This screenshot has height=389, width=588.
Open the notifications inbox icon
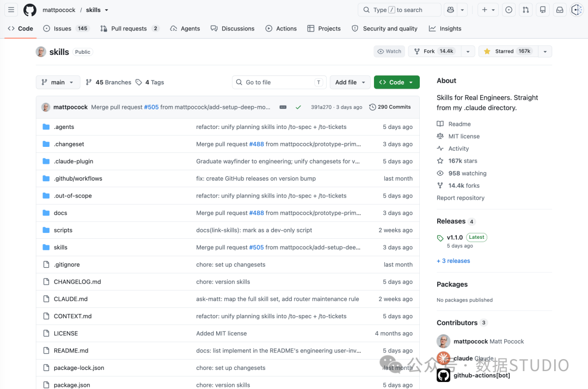(560, 10)
